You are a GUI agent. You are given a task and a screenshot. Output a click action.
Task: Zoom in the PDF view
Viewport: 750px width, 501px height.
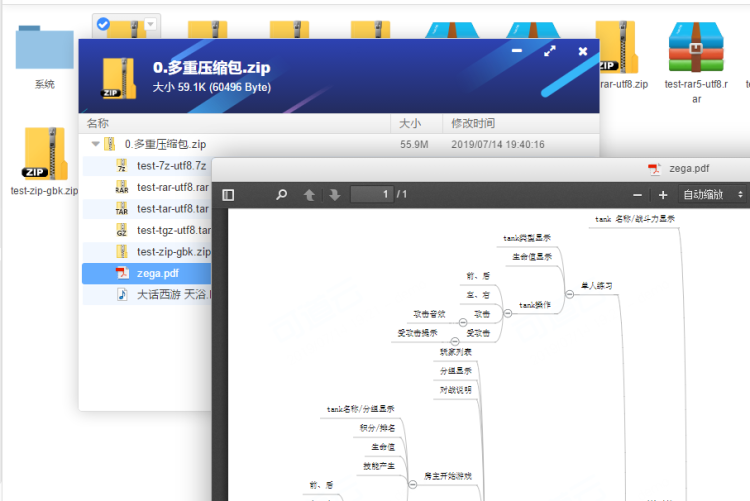point(662,194)
